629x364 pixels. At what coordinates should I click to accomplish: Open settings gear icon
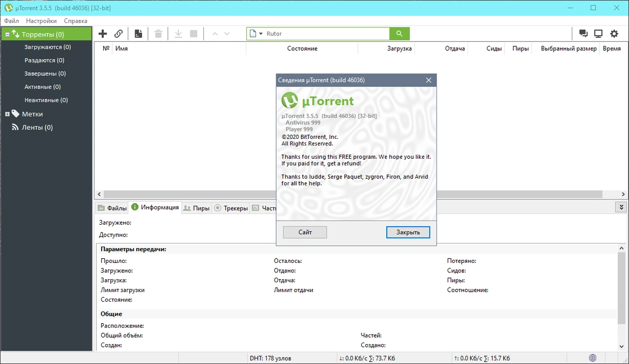coord(614,34)
